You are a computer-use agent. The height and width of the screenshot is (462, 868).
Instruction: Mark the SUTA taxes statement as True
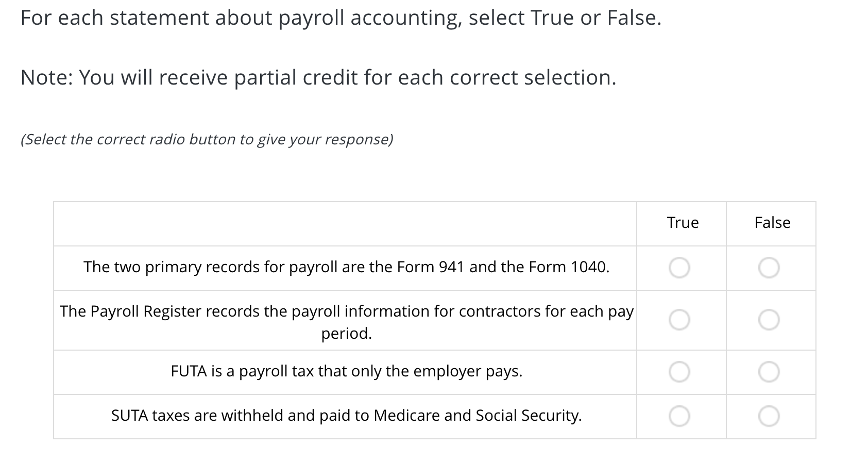(x=680, y=416)
